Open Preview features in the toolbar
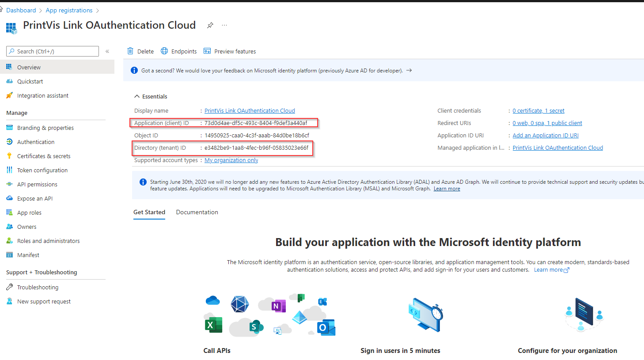The width and height of the screenshot is (644, 360). pos(230,51)
